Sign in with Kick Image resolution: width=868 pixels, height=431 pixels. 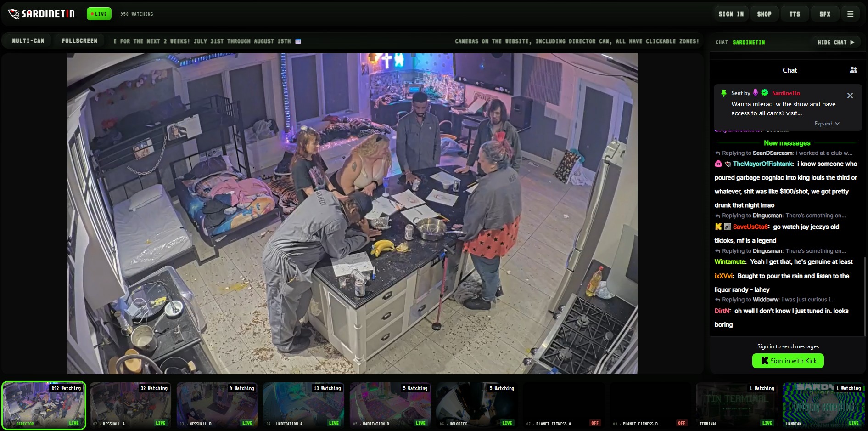point(788,361)
